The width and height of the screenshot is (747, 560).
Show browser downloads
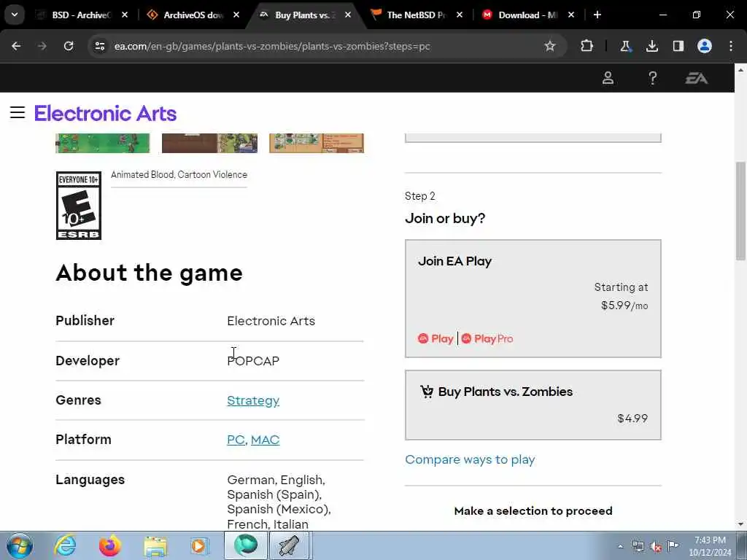651,46
